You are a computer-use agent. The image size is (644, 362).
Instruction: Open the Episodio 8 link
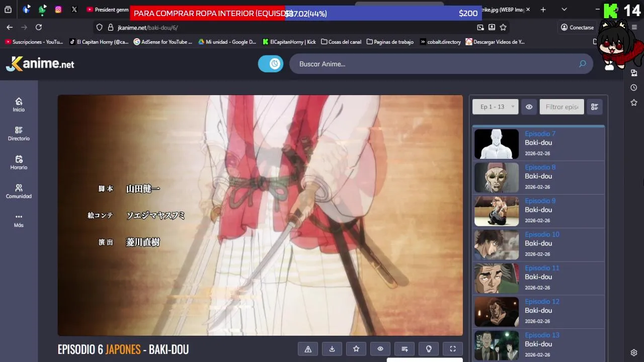(x=540, y=167)
